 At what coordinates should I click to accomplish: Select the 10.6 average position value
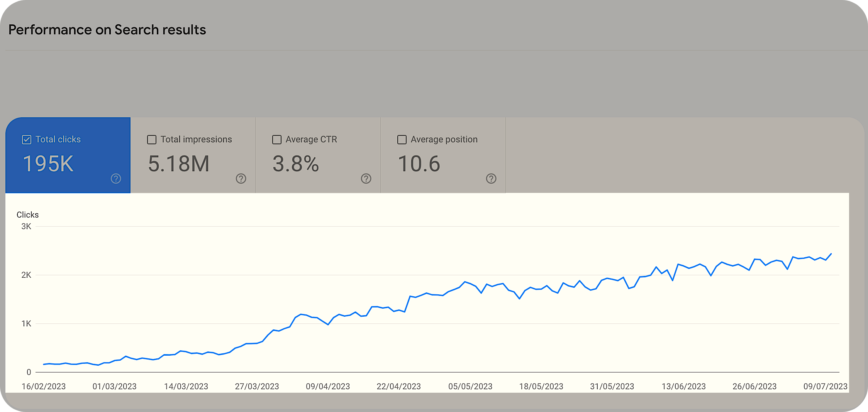point(419,164)
